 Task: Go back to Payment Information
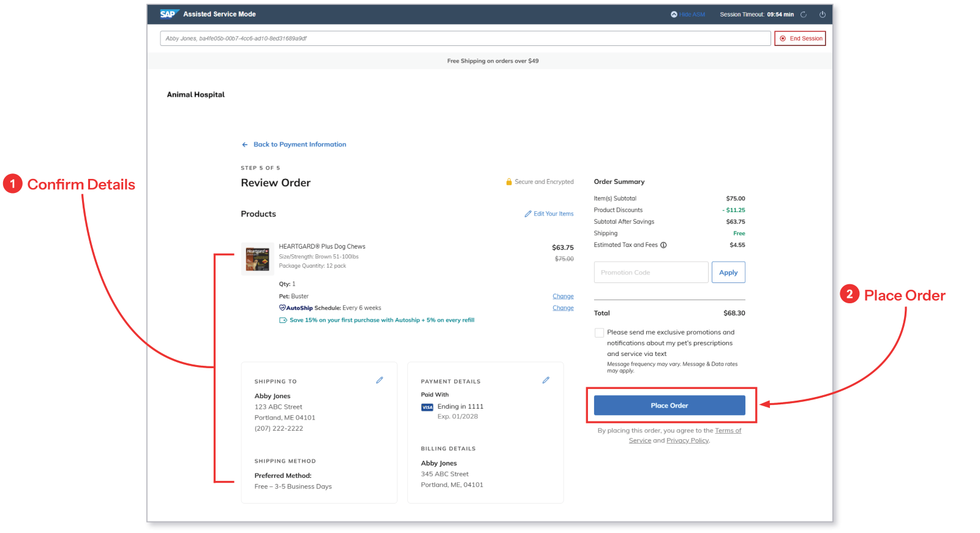(294, 145)
